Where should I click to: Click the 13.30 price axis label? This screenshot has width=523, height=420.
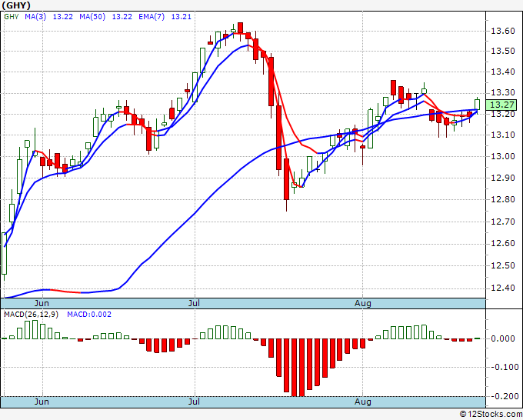pos(503,93)
